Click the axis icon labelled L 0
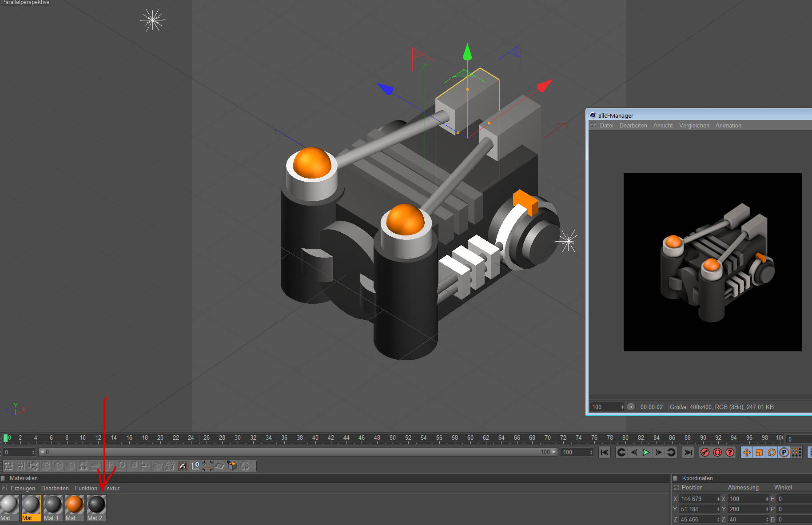 coord(195,466)
